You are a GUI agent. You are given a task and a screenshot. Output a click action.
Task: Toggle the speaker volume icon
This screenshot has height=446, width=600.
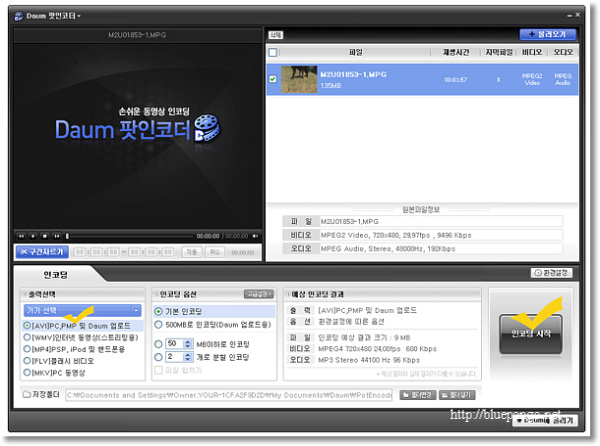(x=255, y=236)
